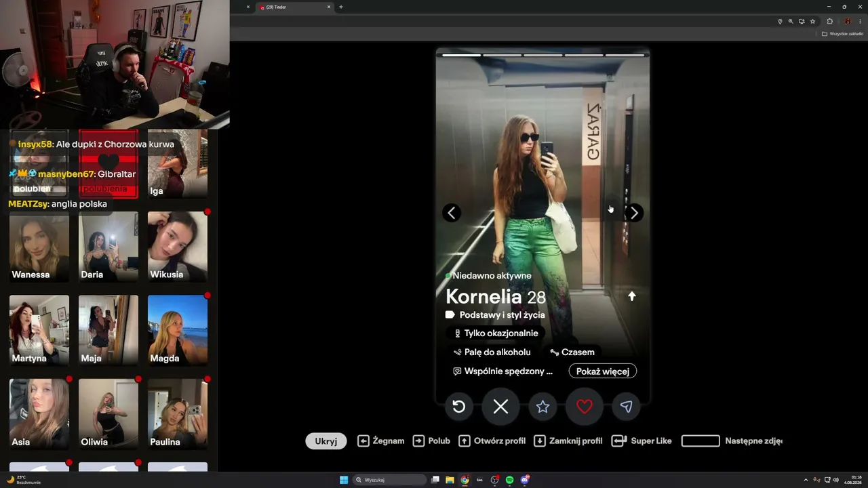This screenshot has width=868, height=488.
Task: Open Paulina's liked profile thumbnail
Action: coord(178,413)
